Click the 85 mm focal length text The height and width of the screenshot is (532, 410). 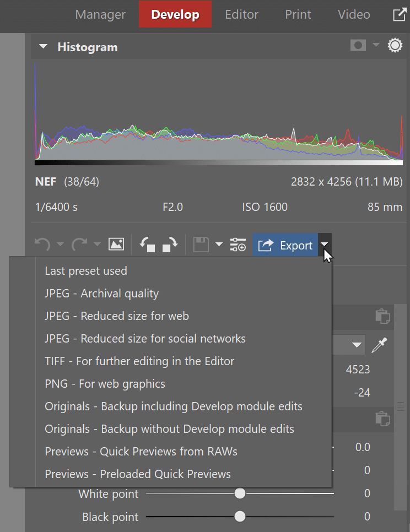point(385,207)
